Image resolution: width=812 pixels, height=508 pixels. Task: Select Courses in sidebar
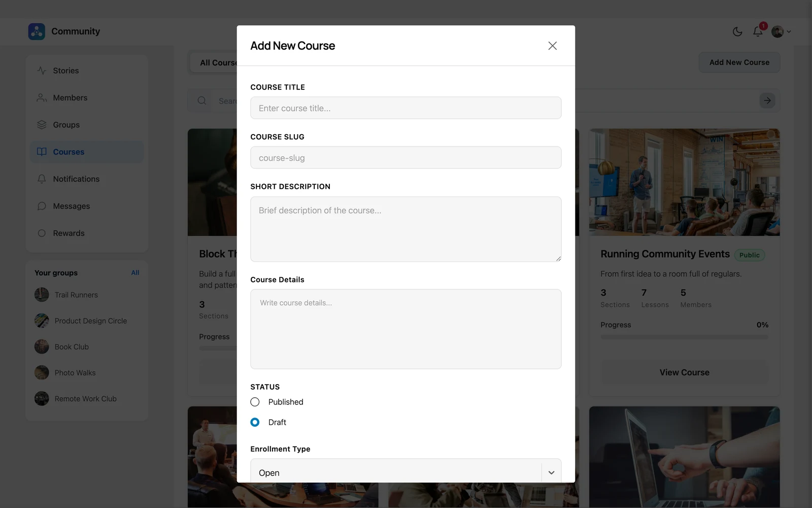tap(87, 152)
